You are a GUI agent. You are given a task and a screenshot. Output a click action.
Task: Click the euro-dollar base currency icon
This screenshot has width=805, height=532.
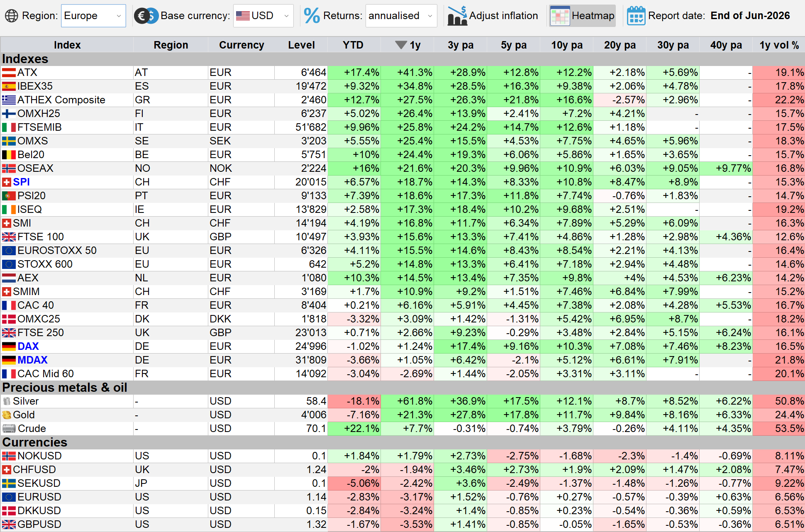[x=146, y=16]
